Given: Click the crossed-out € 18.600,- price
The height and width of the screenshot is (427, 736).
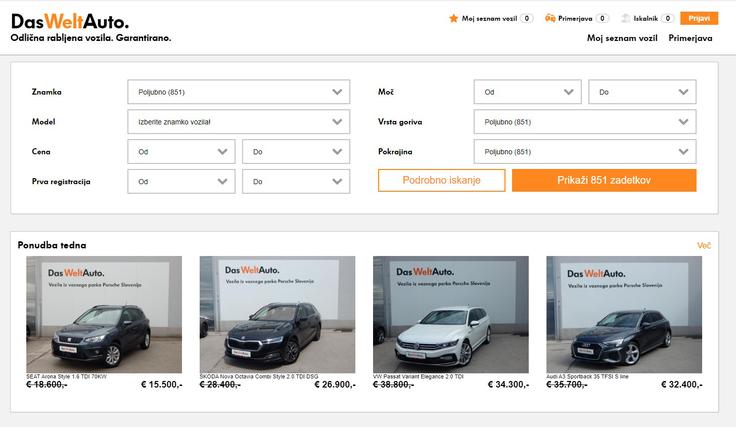Looking at the screenshot, I should click(46, 385).
